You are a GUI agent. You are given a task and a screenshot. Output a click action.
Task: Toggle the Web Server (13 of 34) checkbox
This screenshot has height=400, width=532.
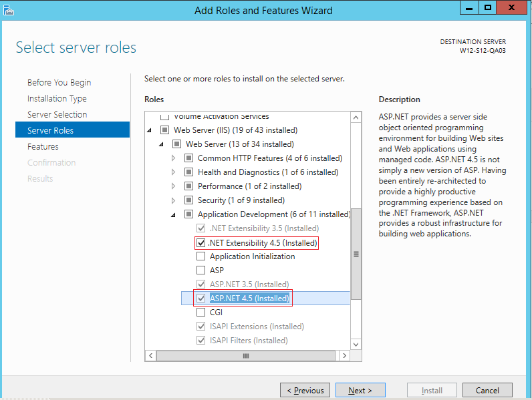[x=176, y=144]
